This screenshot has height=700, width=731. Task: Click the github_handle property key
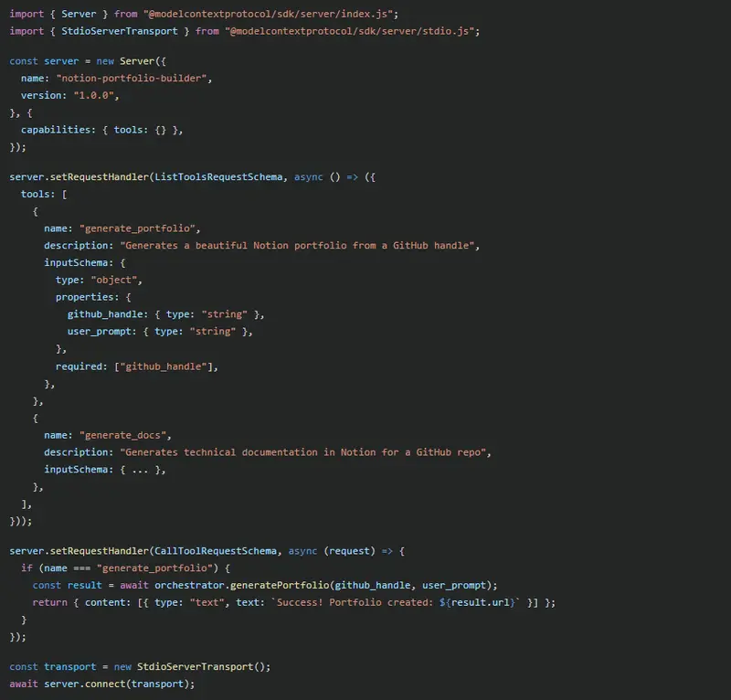(x=105, y=314)
